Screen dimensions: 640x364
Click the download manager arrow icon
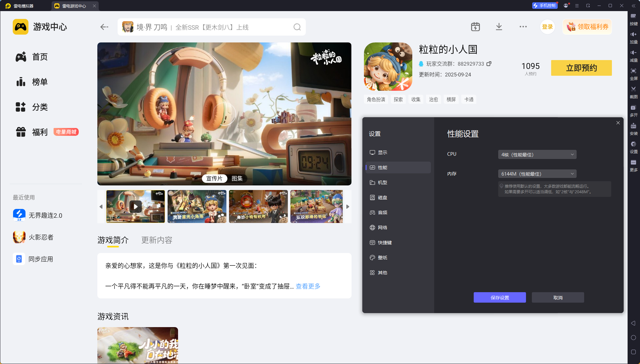point(499,27)
